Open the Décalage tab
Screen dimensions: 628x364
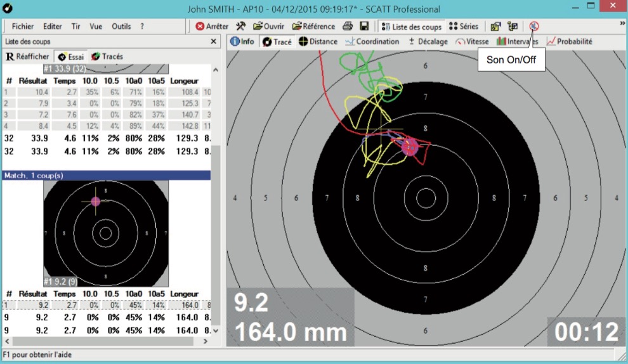(428, 42)
